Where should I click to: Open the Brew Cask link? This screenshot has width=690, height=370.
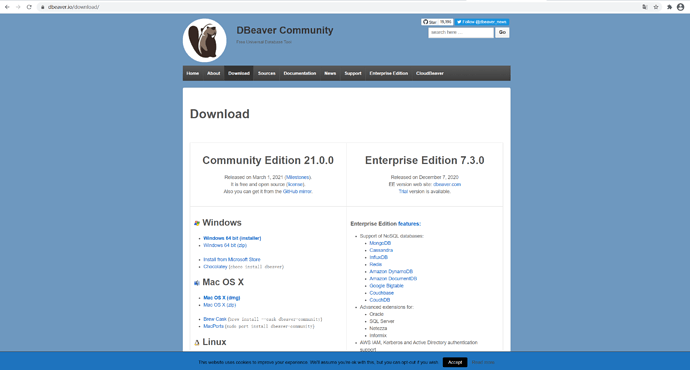click(x=215, y=319)
